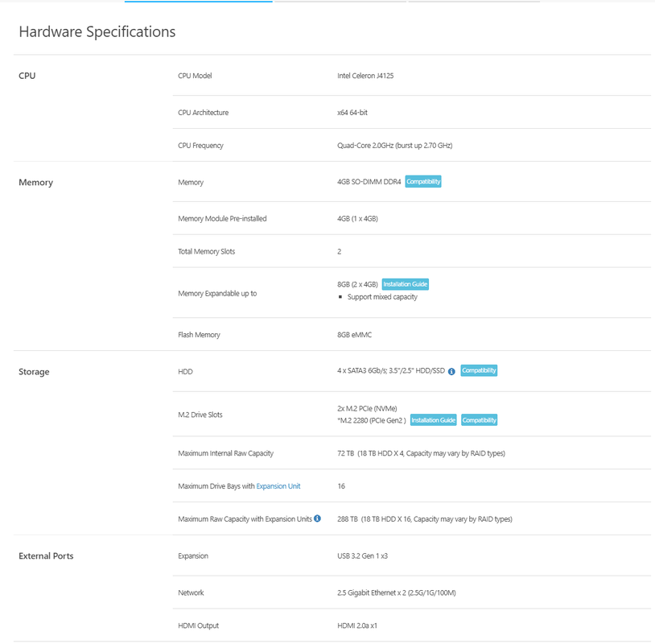
Task: Open Installation Guide for M.2 2280 slots
Action: coord(433,420)
